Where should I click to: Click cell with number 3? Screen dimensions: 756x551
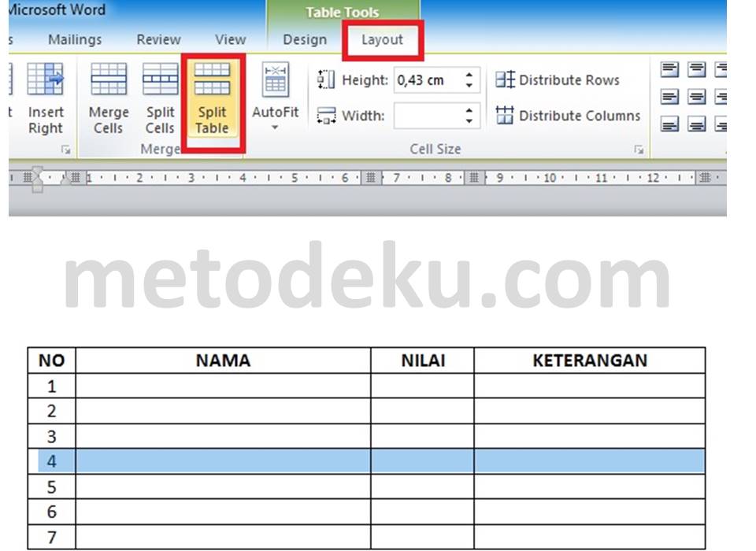[52, 437]
